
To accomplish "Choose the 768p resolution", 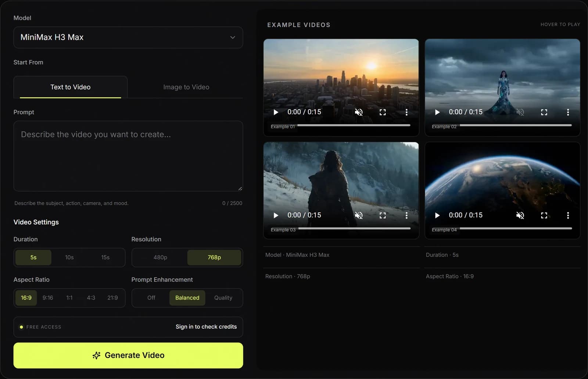I will pos(214,257).
